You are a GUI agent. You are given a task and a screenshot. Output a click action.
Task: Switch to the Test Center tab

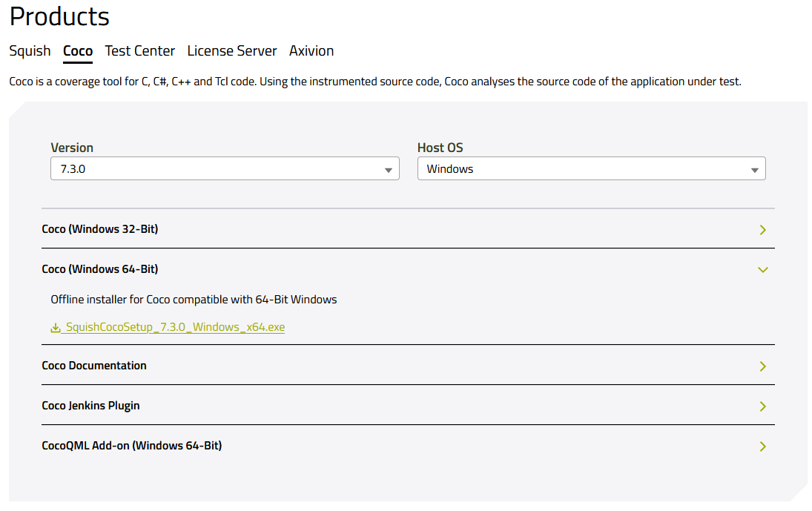point(139,51)
